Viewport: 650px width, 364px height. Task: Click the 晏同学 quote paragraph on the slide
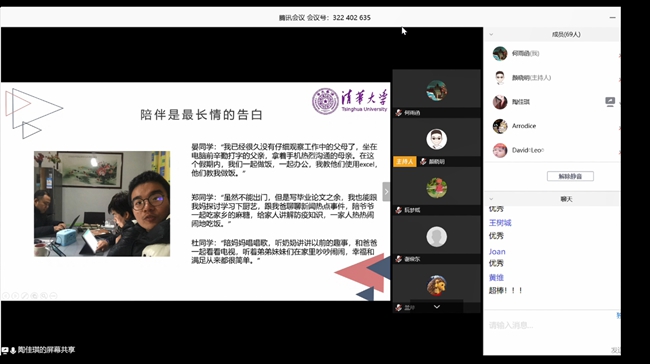click(284, 160)
